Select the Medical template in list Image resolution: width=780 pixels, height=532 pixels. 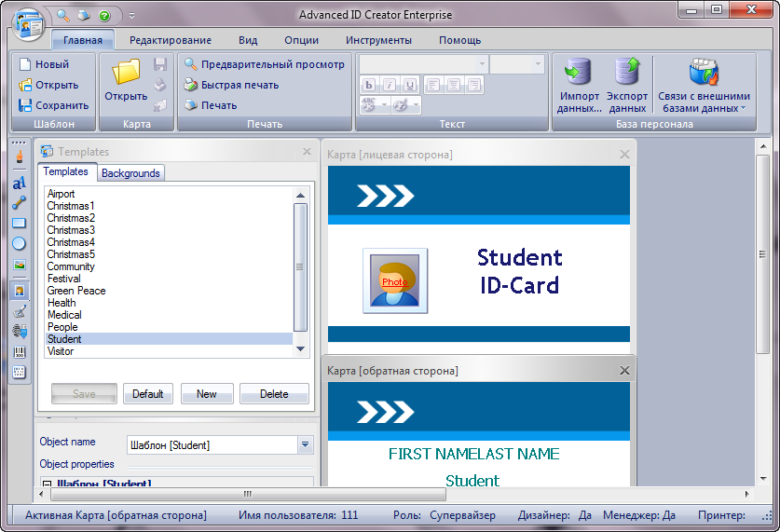coord(64,315)
